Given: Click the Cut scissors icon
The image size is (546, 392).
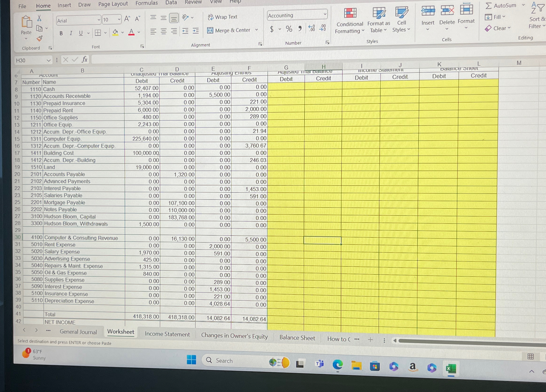Looking at the screenshot, I should [x=39, y=18].
